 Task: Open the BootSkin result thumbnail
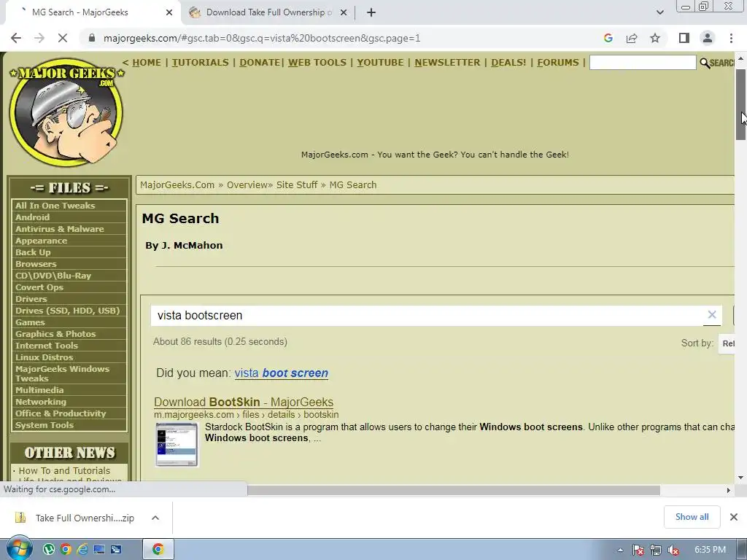point(177,444)
